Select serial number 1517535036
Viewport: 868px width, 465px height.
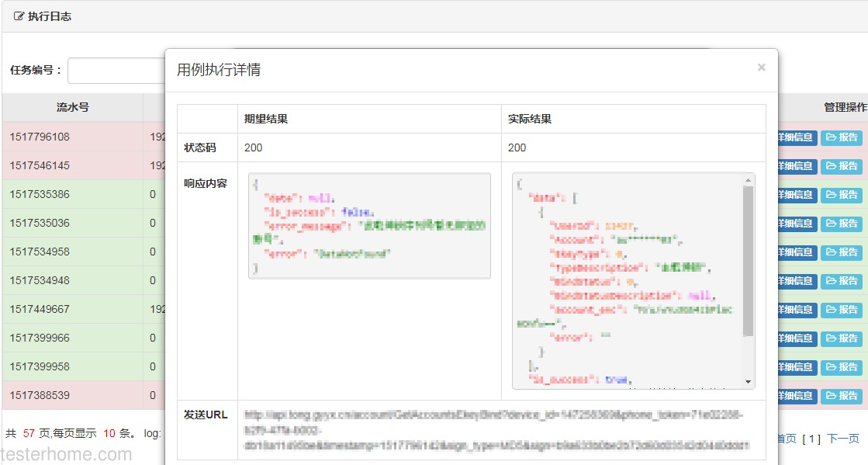(x=40, y=224)
